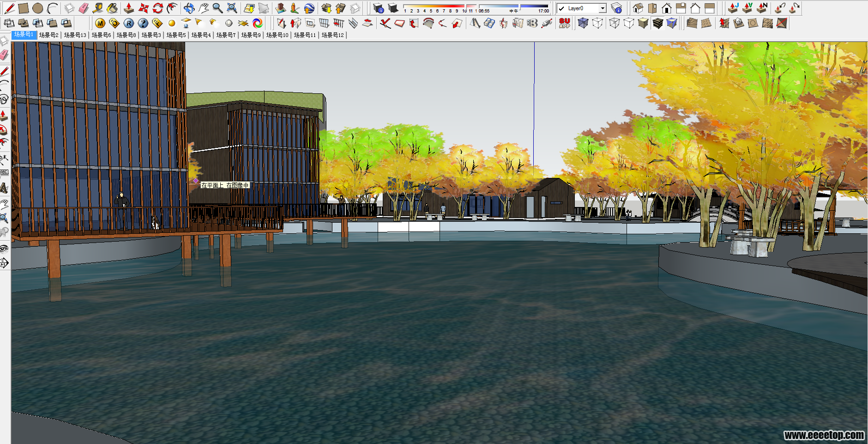Screen dimensions: 868x444
Task: Enable Shaded face style
Action: point(643,23)
